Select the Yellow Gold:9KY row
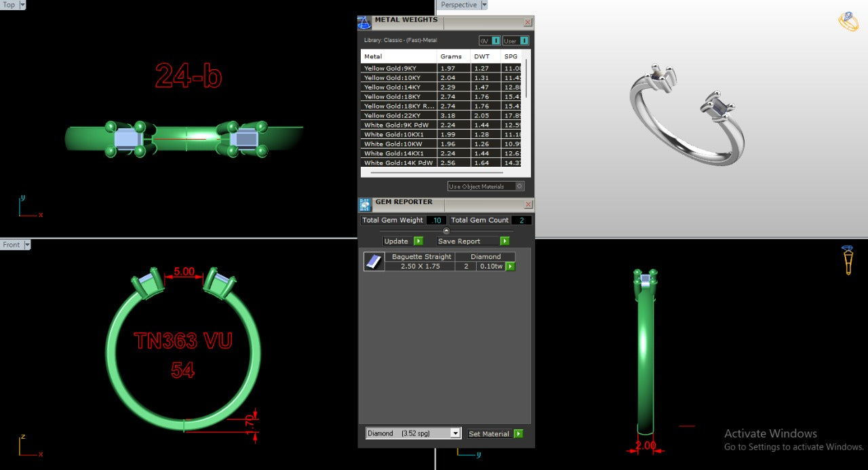868x470 pixels. tap(441, 68)
